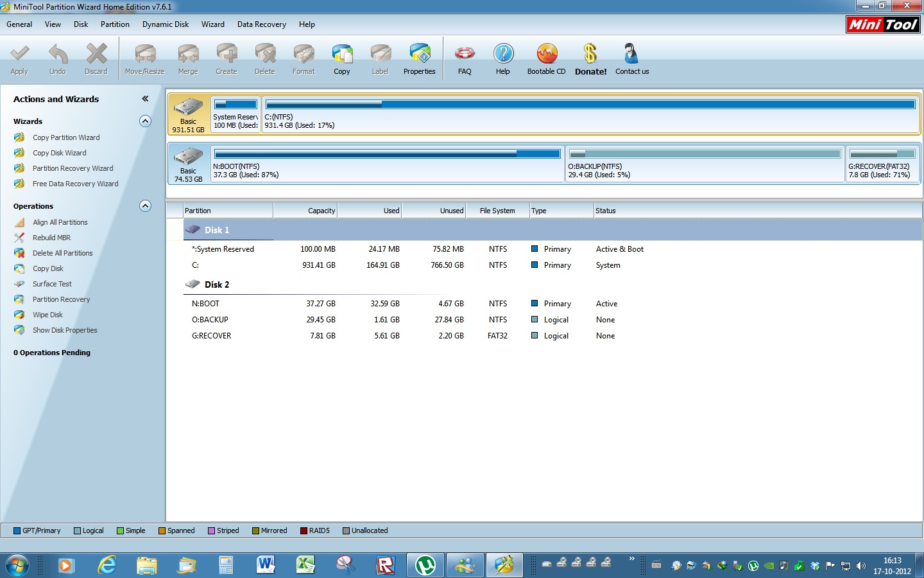Click the Copy toolbar icon
The image size is (924, 578).
[x=342, y=54]
